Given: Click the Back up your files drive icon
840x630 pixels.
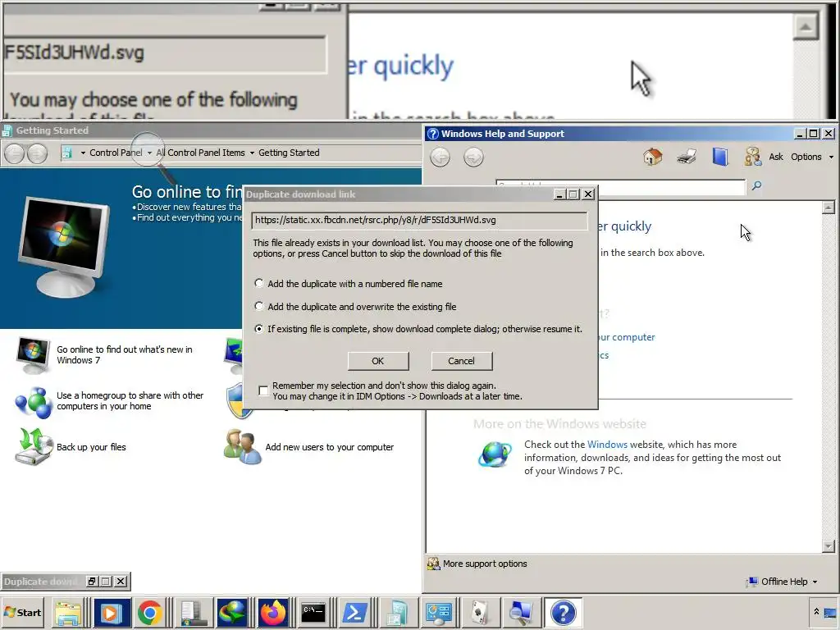Looking at the screenshot, I should click(x=33, y=446).
